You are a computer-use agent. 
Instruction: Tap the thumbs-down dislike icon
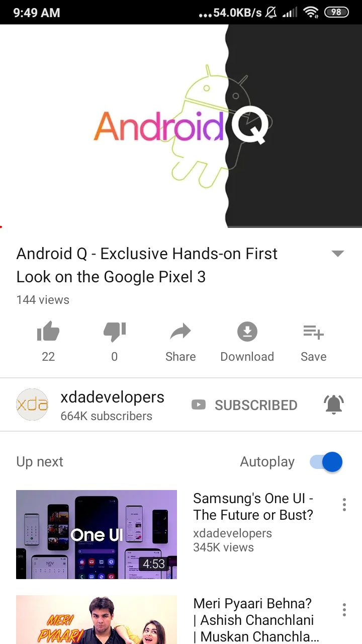click(115, 332)
